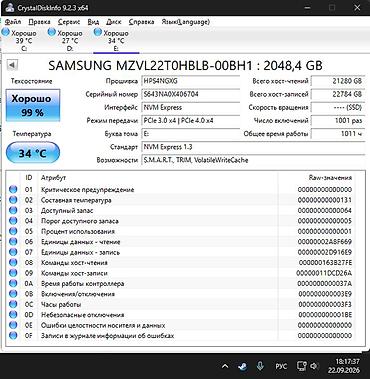This screenshot has width=370, height=379.
Task: Open the volume speaker tray icon
Action: 314,366
